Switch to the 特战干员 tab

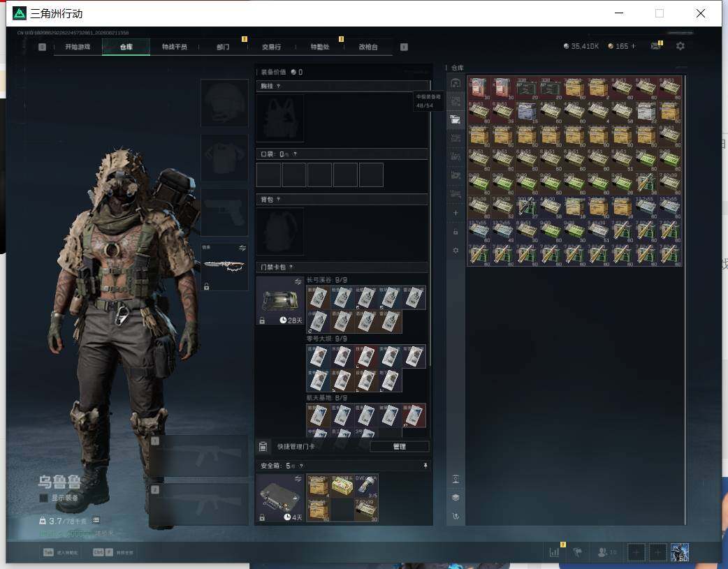point(174,47)
